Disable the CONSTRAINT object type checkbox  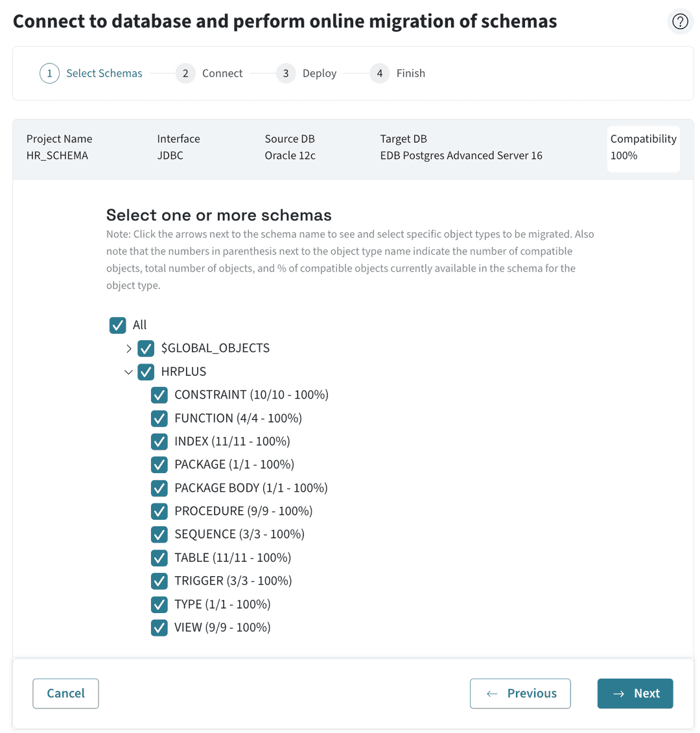pyautogui.click(x=159, y=395)
